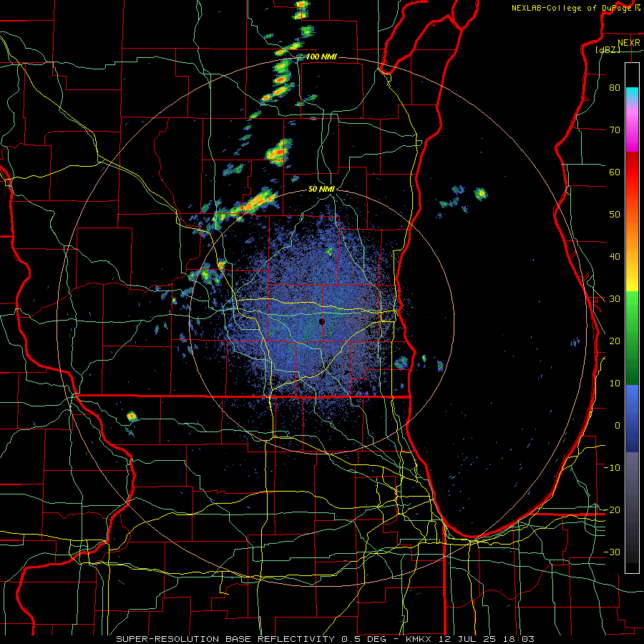The image size is (644, 644).
Task: Click the 50 value on dBZ scale
Action: 615,215
